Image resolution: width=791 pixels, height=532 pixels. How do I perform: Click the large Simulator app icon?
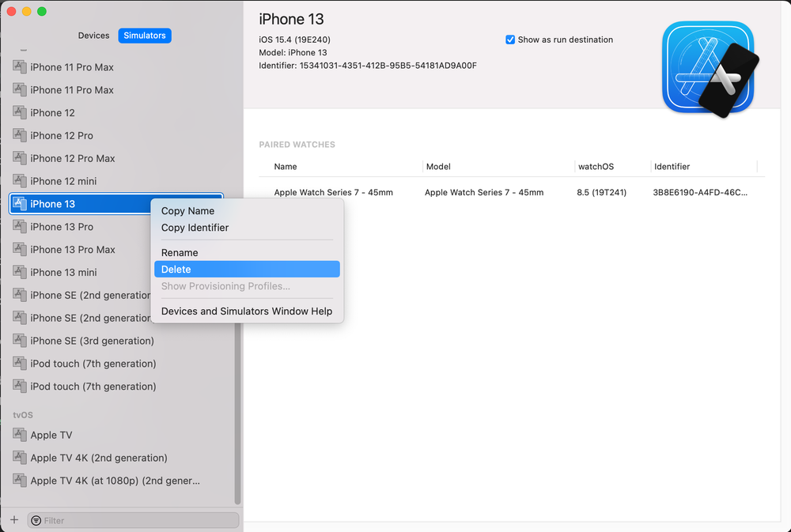coord(709,69)
